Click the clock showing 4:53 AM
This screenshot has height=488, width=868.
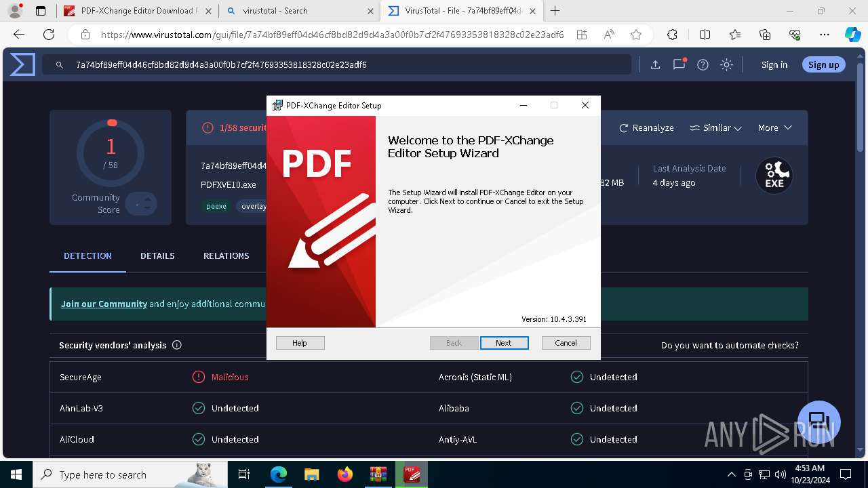[809, 468]
